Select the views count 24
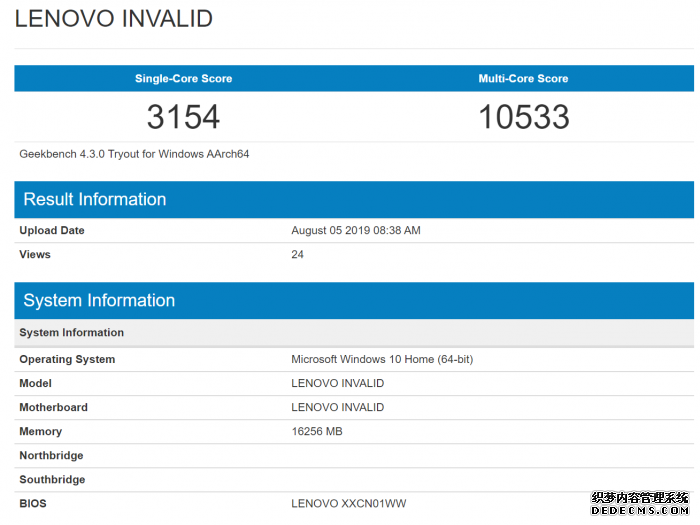The height and width of the screenshot is (525, 700). [297, 254]
